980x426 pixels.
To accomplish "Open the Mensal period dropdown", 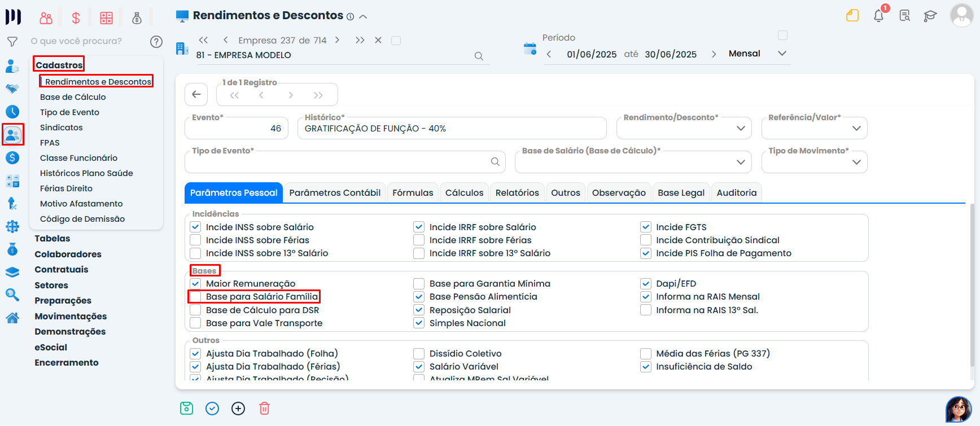I will click(x=757, y=54).
